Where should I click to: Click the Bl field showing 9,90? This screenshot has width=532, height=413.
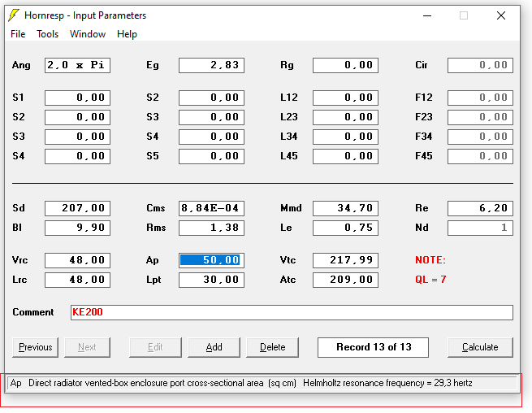point(77,228)
